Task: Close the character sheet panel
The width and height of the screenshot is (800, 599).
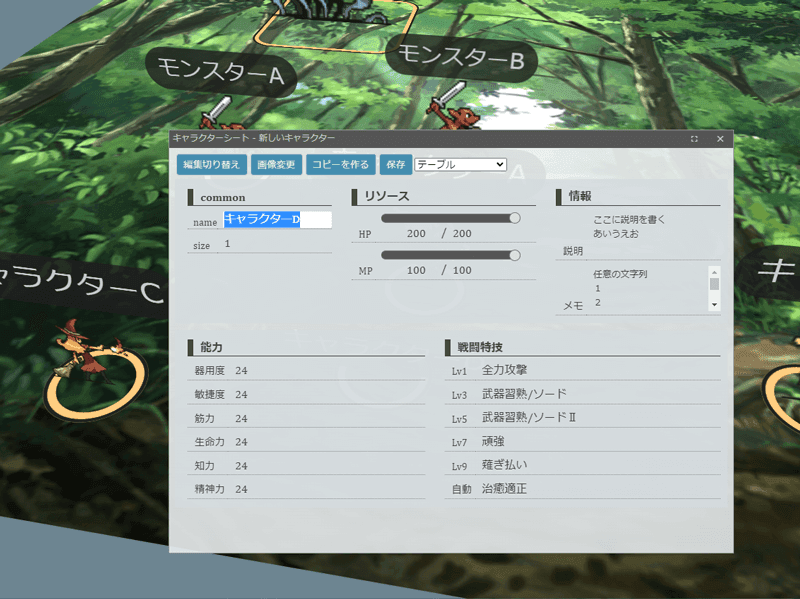Action: click(720, 139)
